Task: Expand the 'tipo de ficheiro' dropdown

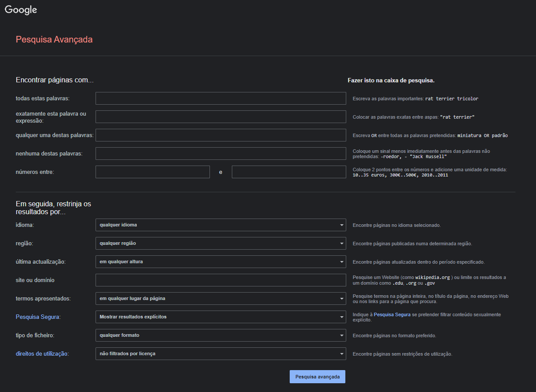Action: [x=221, y=335]
